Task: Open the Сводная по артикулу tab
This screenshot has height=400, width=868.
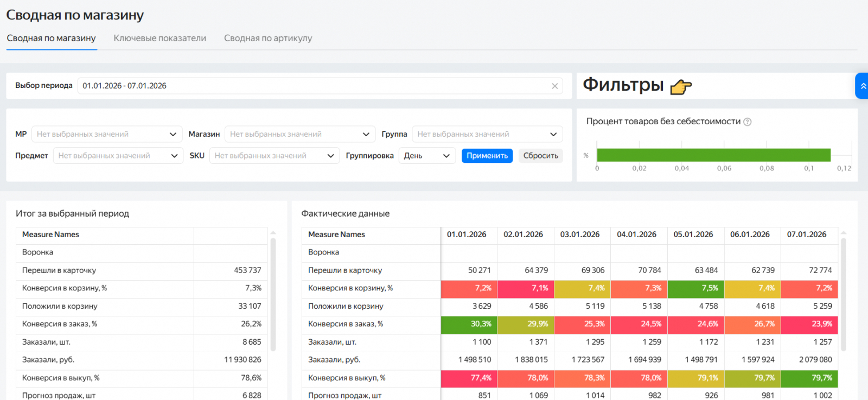Action: coord(268,38)
